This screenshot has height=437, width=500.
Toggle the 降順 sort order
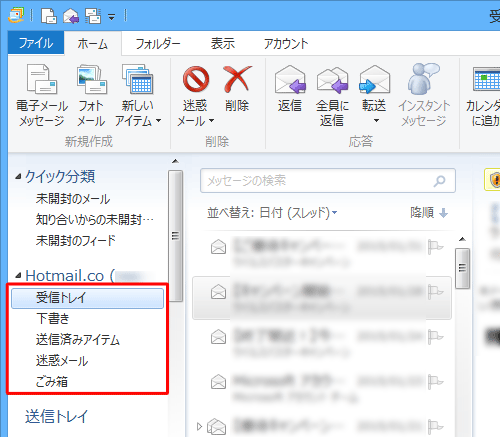tap(429, 213)
